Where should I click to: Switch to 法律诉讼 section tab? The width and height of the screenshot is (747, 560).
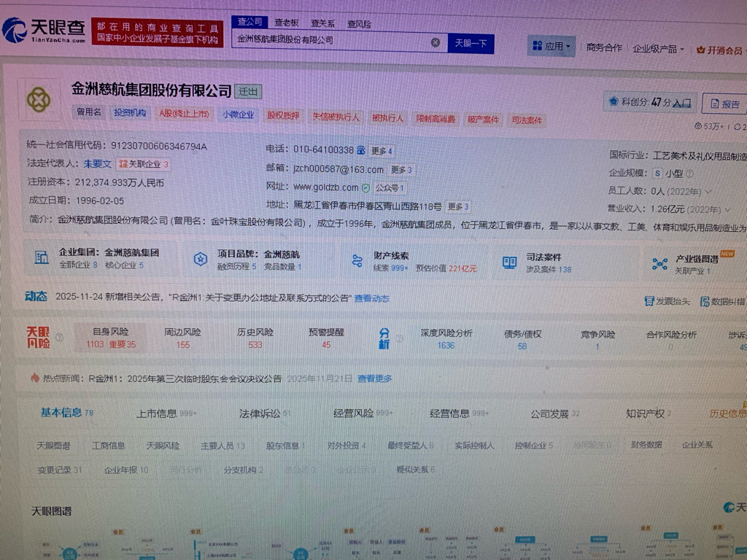point(265,414)
